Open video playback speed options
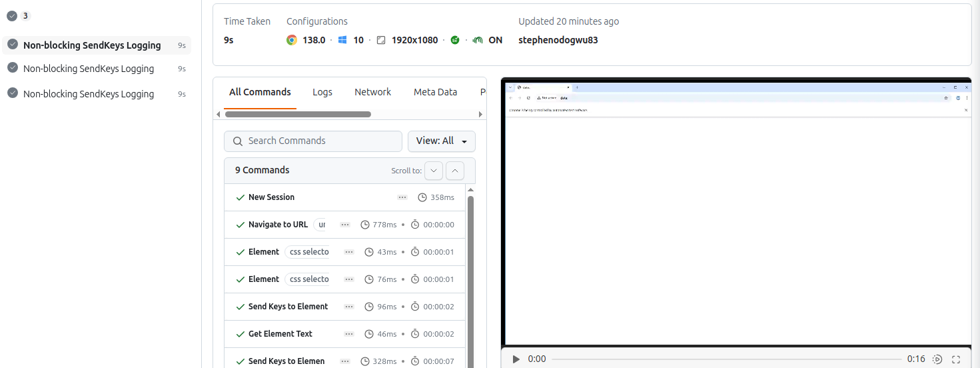 click(937, 359)
